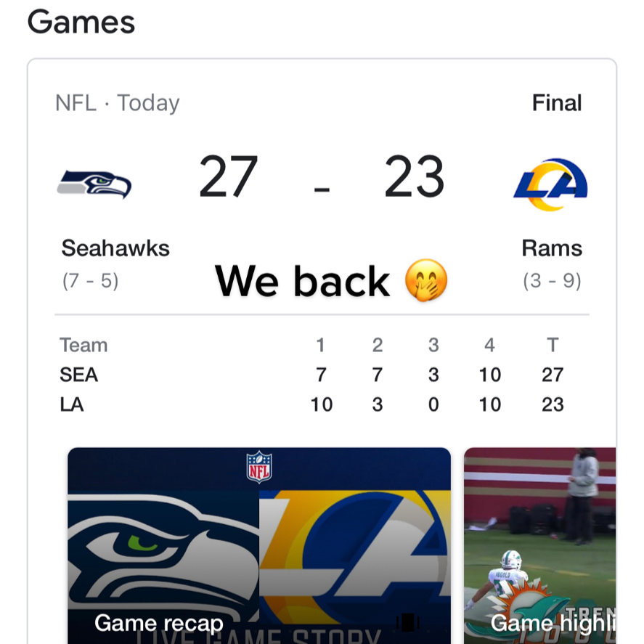Viewport: 644px width, 644px height.
Task: Select the Seahawks team name
Action: 115,248
